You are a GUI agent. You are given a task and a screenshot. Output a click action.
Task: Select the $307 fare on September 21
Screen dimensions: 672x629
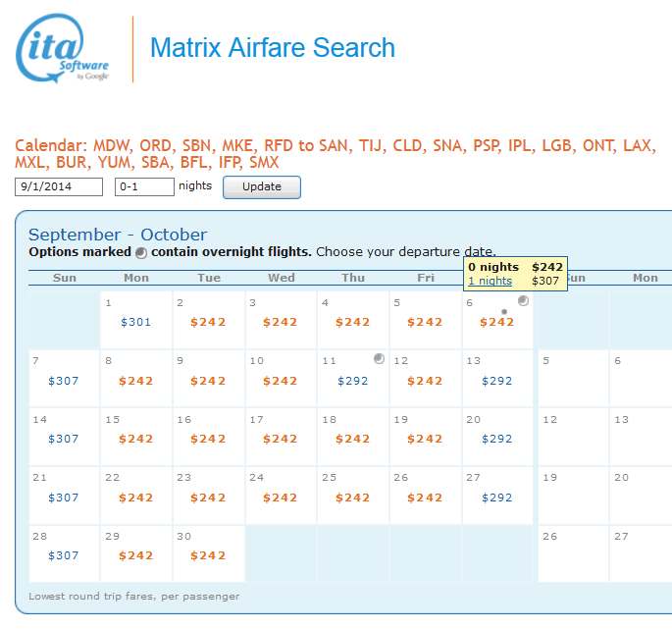pyautogui.click(x=63, y=498)
